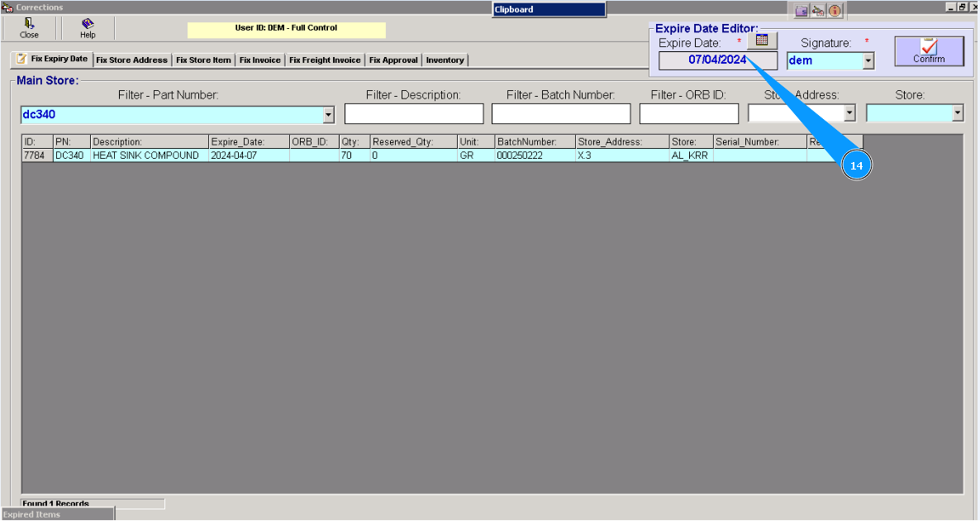This screenshot has height=521, width=980.
Task: Switch to the Fix Store Address tab
Action: 132,60
